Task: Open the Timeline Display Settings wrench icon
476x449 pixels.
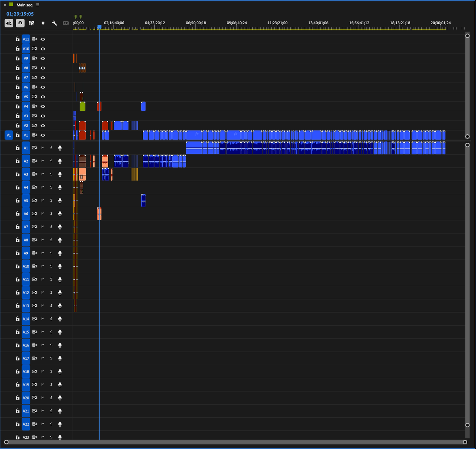Action: point(54,23)
